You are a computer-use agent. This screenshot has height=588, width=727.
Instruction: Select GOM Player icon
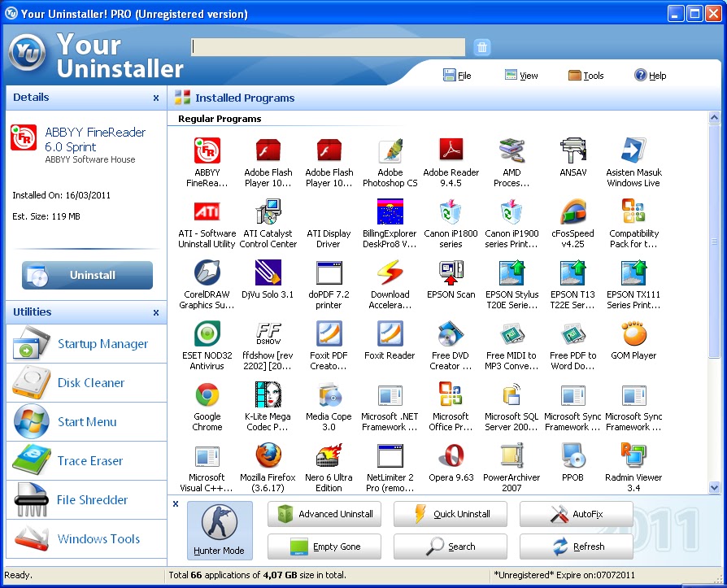pos(633,333)
